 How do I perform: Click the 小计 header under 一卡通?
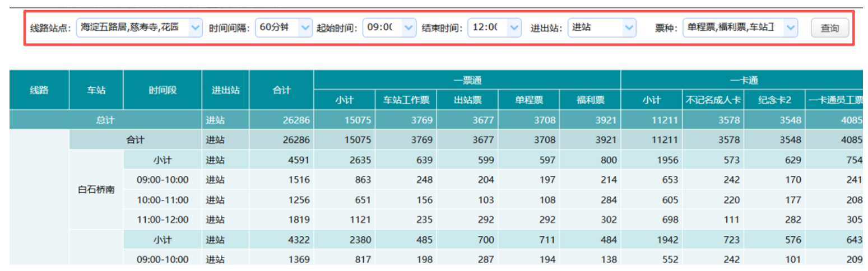(x=652, y=100)
